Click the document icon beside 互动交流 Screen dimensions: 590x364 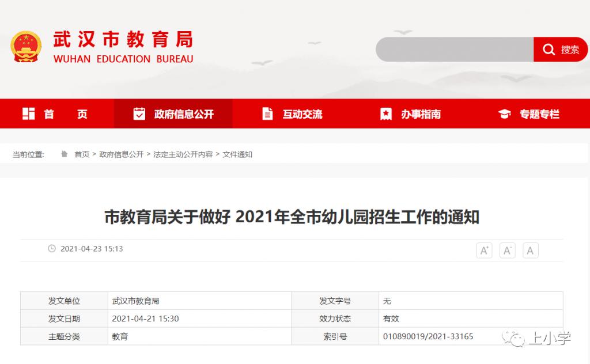click(267, 113)
